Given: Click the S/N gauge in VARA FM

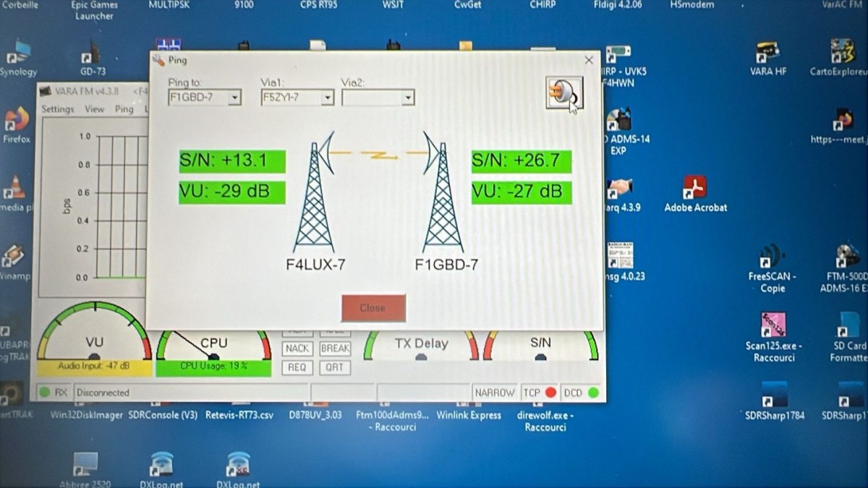Looking at the screenshot, I should 541,345.
